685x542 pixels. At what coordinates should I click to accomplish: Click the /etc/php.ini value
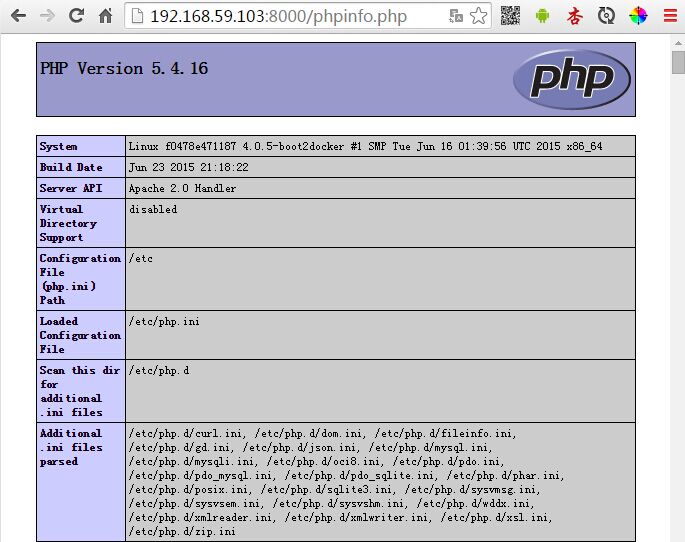pyautogui.click(x=164, y=321)
